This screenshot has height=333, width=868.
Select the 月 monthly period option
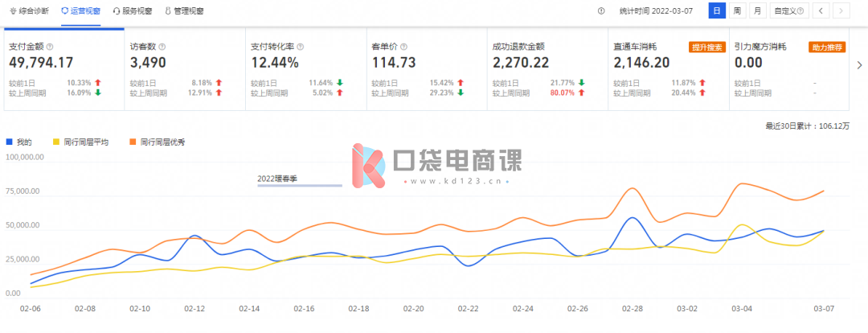tap(757, 11)
